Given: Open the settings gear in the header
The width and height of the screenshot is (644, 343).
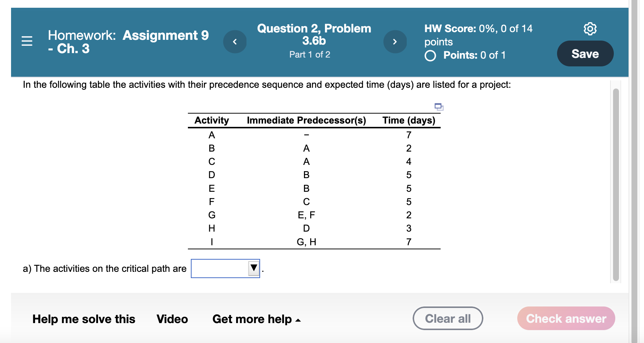Looking at the screenshot, I should point(590,28).
